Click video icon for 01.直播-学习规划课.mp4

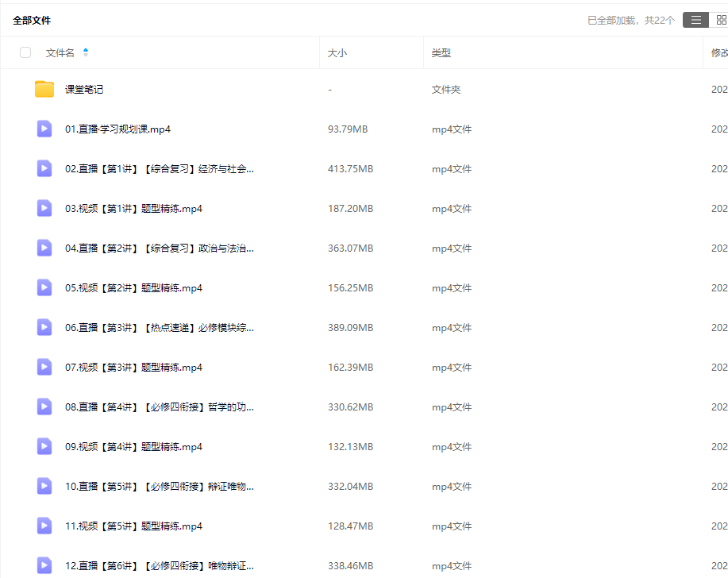[x=44, y=129]
